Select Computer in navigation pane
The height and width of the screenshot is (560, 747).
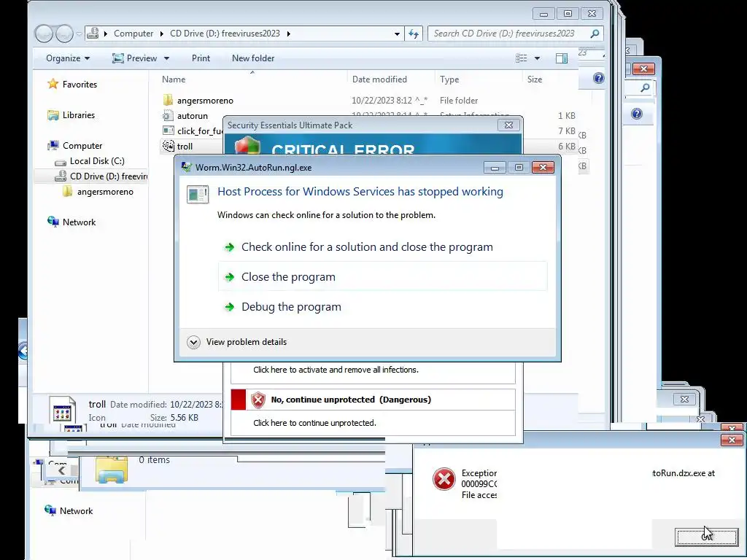click(82, 146)
